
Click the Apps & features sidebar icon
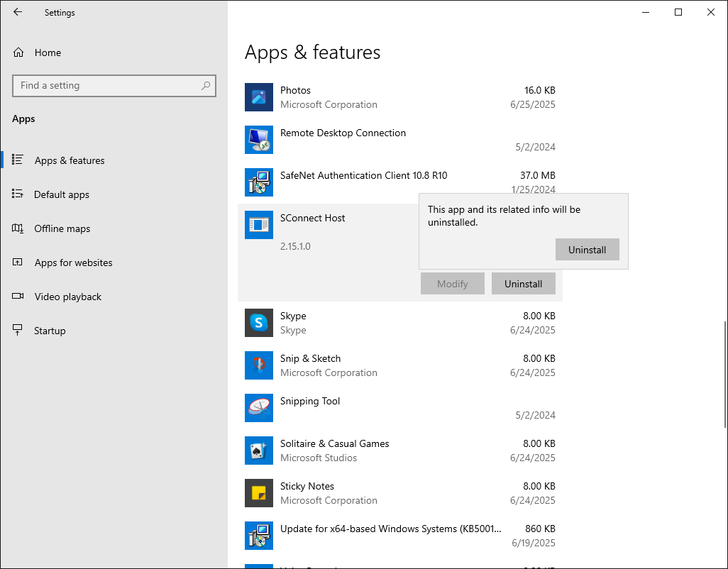18,160
